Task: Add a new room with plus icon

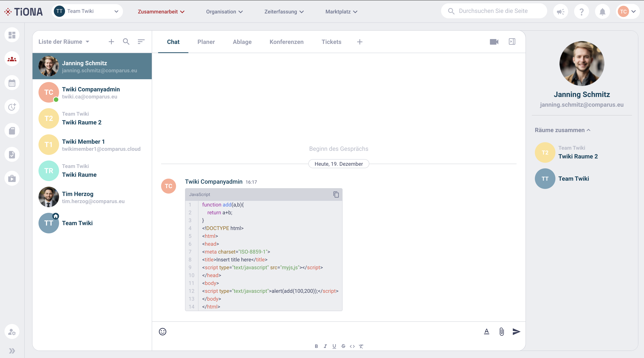Action: [111, 41]
